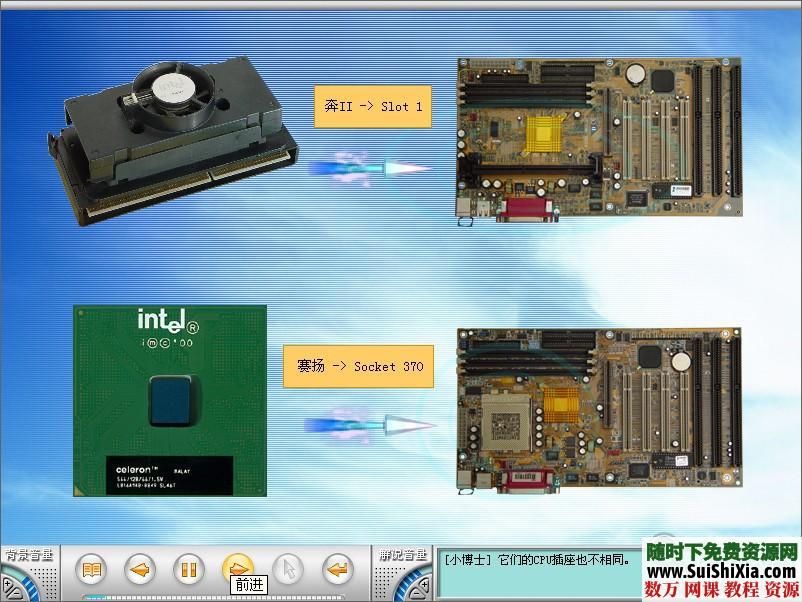Select the 赛扬 -> Socket 370 label
Screen dimensions: 802x602
(359, 367)
